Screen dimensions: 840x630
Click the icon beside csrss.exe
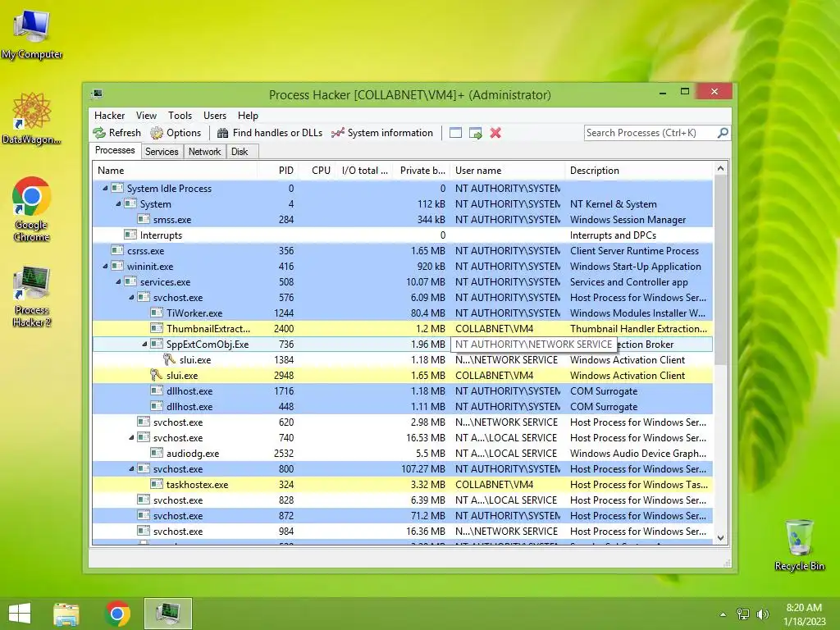(x=117, y=250)
